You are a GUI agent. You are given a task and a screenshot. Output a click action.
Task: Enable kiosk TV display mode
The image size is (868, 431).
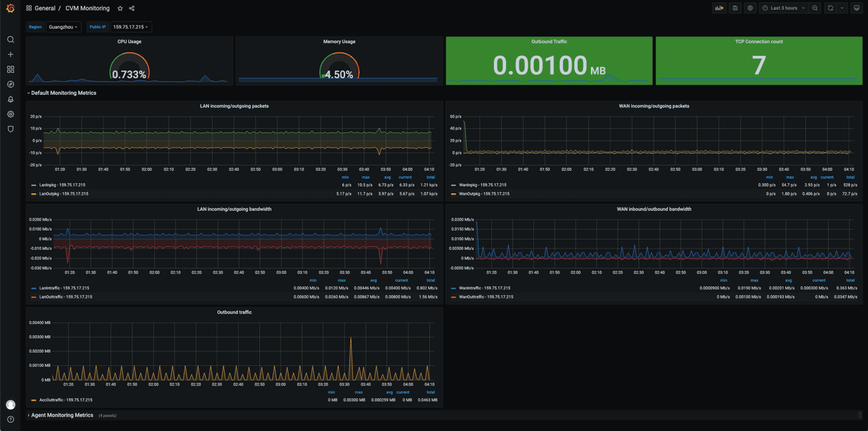tap(857, 8)
